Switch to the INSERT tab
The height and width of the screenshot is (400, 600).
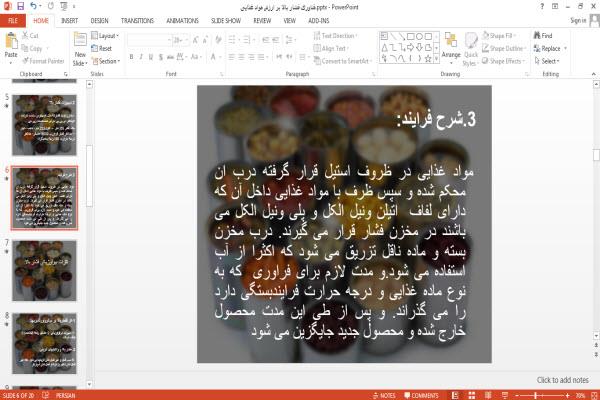pos(69,21)
